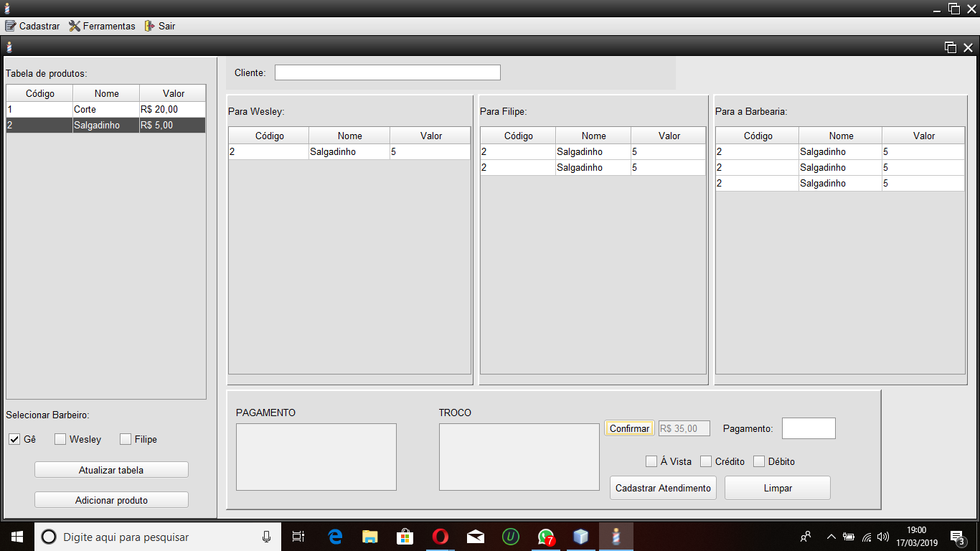980x551 pixels.
Task: Open Mail app taskbar icon
Action: pos(476,537)
